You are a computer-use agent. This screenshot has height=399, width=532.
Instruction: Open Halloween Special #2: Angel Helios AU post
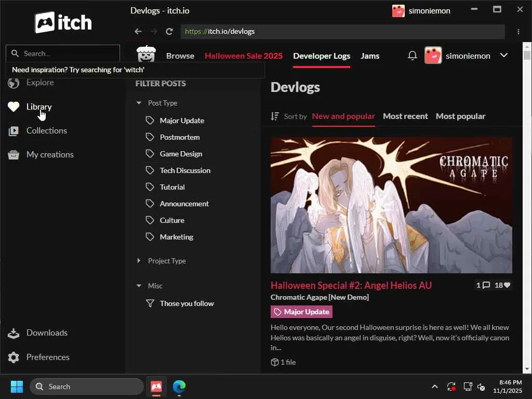point(351,285)
